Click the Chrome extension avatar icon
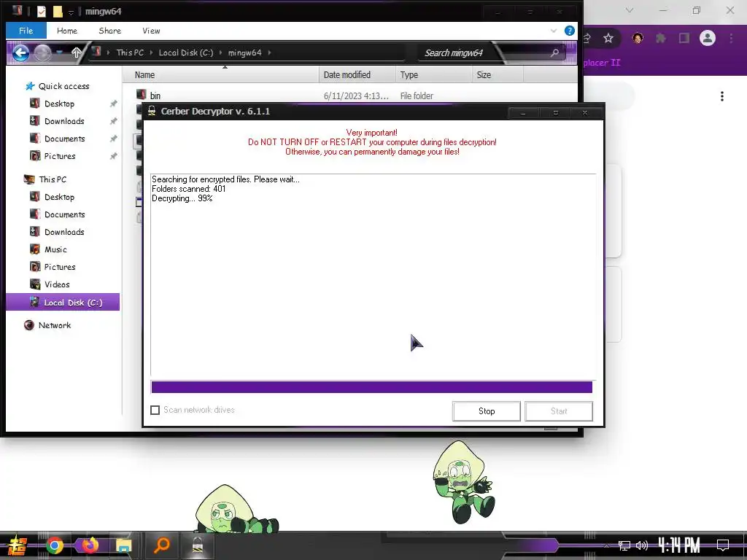 pyautogui.click(x=638, y=38)
